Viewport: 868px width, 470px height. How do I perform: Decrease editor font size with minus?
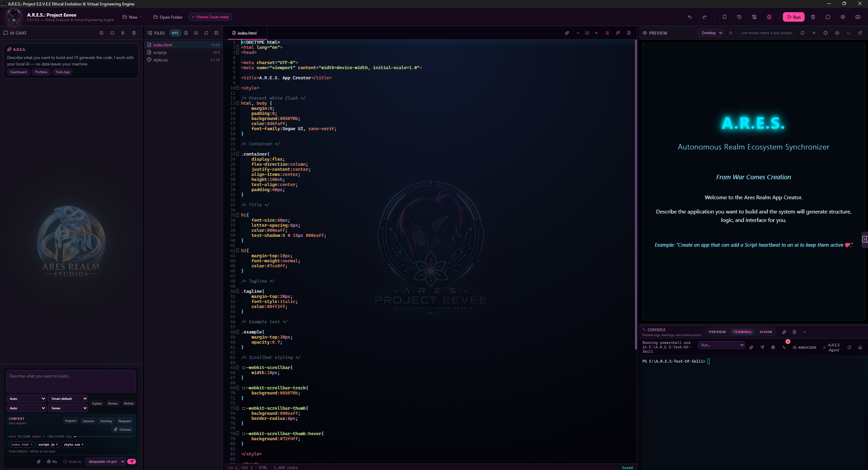pyautogui.click(x=578, y=33)
